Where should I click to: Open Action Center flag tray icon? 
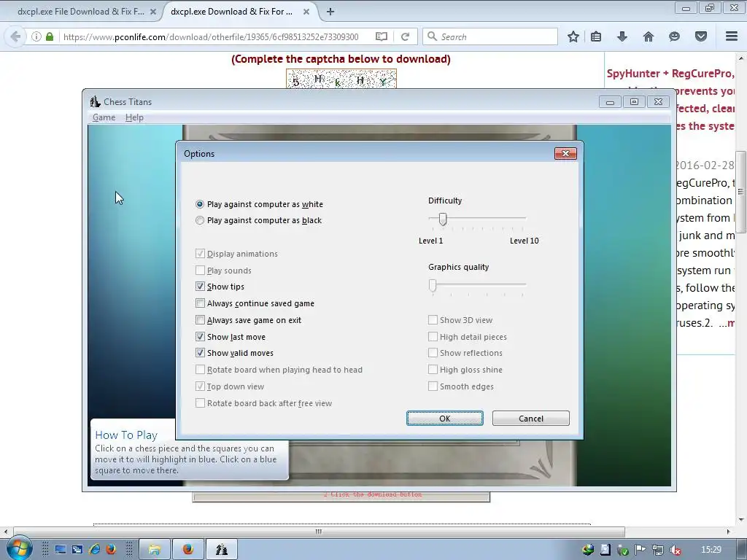point(640,550)
